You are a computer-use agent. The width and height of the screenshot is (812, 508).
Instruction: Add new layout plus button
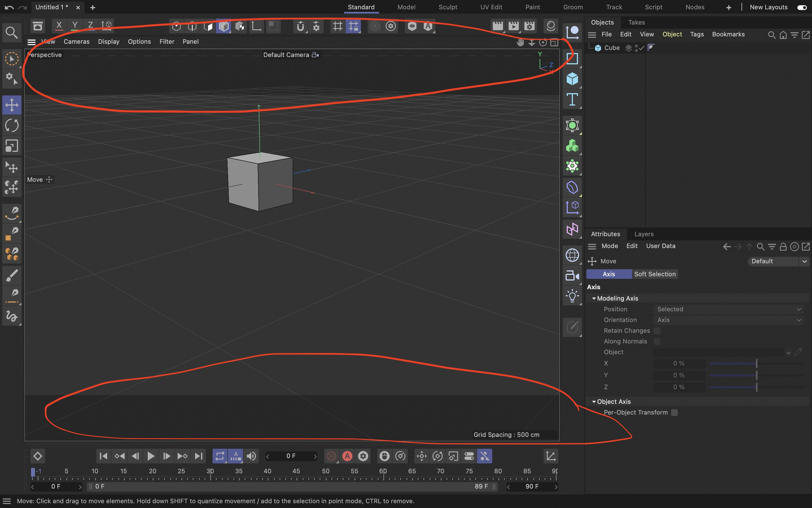tap(728, 7)
